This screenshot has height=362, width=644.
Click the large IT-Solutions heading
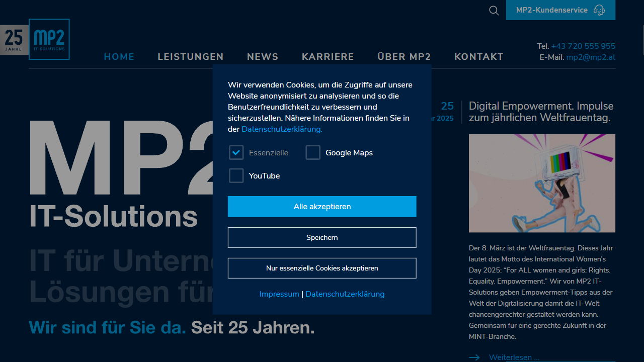pyautogui.click(x=114, y=216)
